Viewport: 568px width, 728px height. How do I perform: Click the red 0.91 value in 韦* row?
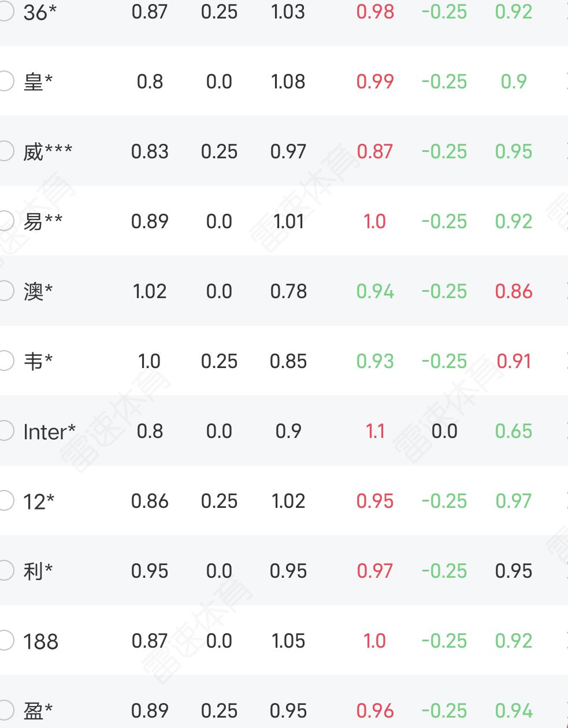pos(513,361)
